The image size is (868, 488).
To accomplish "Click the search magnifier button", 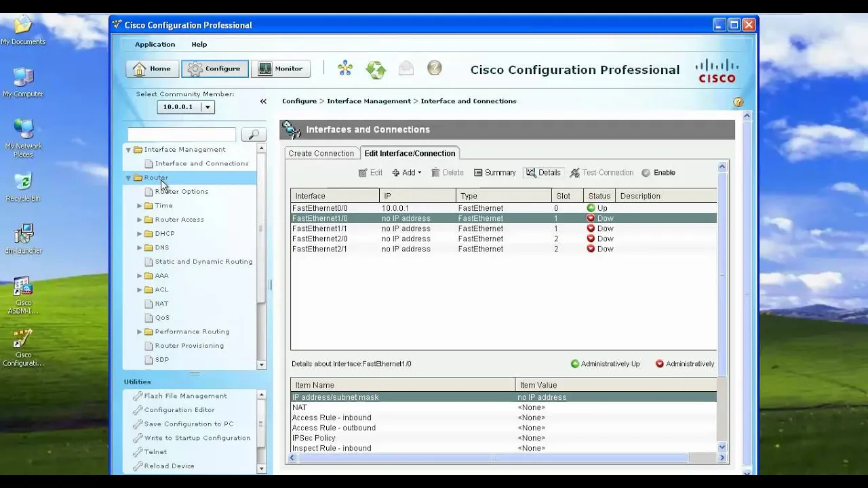I will pos(253,134).
